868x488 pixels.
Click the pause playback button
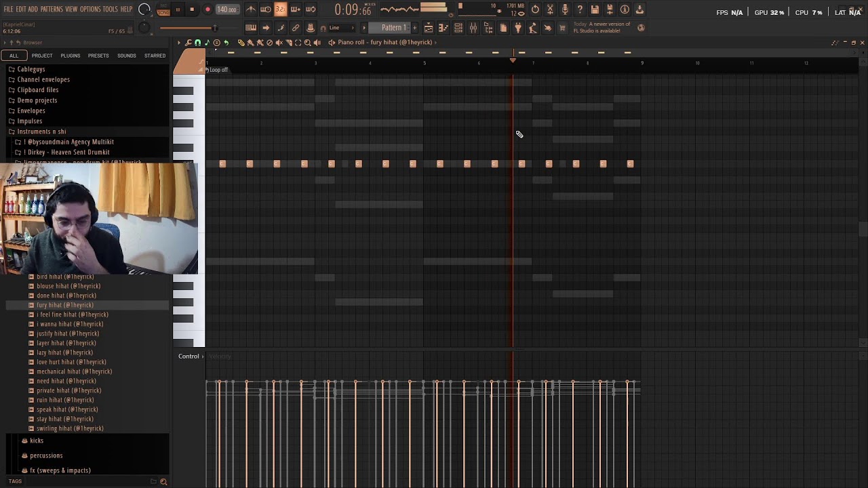tap(178, 9)
